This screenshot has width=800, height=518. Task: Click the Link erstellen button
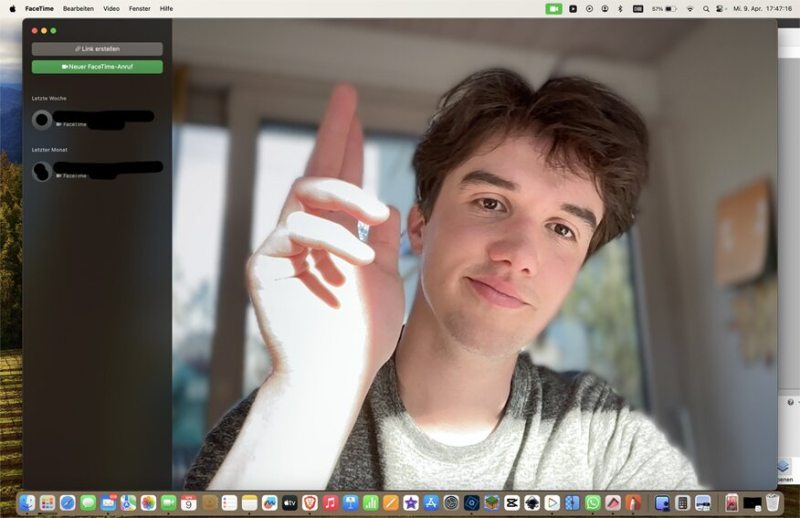[97, 49]
